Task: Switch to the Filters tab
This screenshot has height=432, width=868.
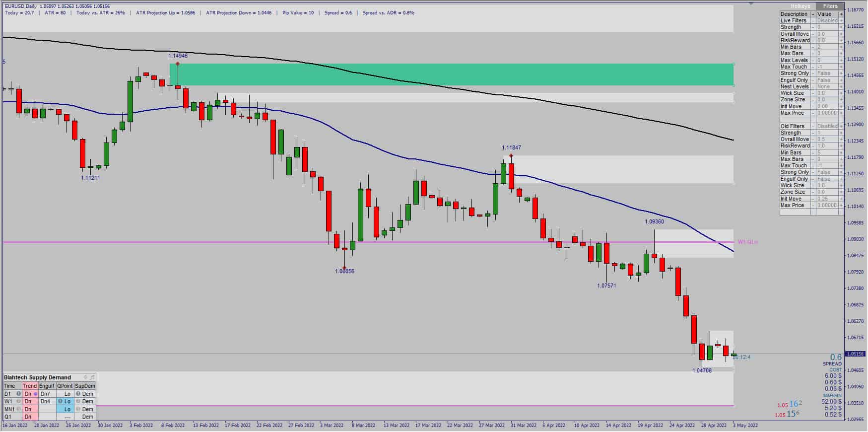Action: [830, 6]
